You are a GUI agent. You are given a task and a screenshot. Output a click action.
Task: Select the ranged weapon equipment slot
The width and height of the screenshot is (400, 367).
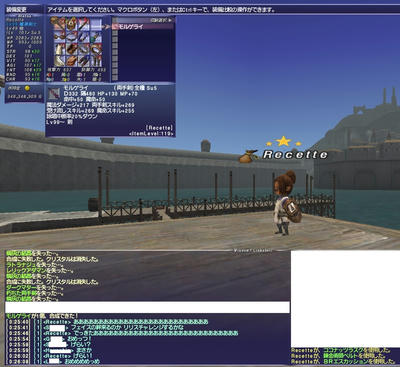click(x=84, y=24)
